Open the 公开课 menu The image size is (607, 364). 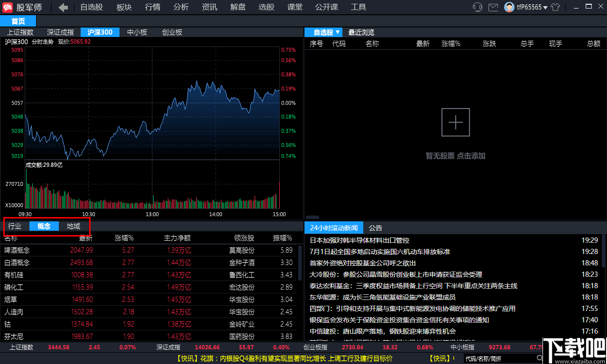tap(327, 7)
